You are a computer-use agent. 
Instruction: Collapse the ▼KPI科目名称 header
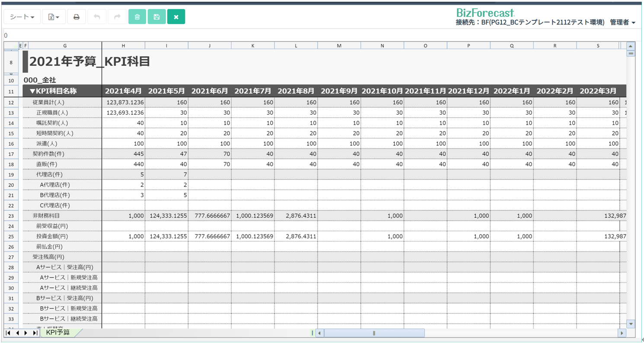(32, 91)
